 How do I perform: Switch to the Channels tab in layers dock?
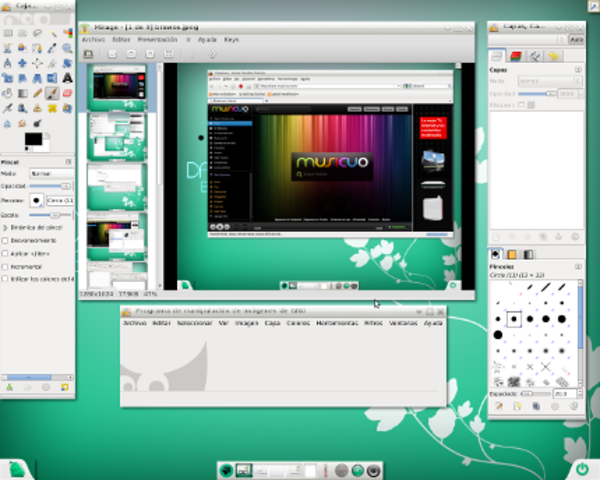tap(515, 56)
